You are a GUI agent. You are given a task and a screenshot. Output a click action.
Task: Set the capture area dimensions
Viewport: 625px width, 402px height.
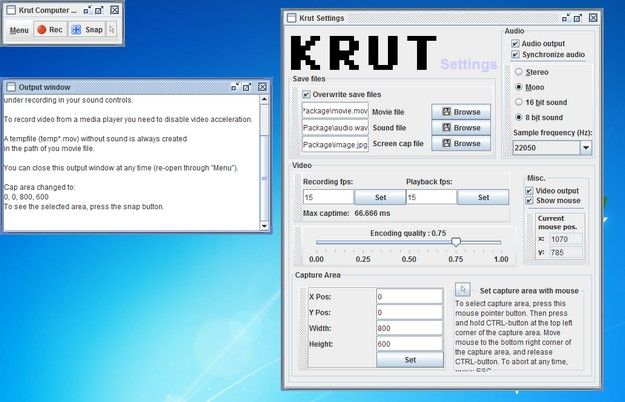410,360
